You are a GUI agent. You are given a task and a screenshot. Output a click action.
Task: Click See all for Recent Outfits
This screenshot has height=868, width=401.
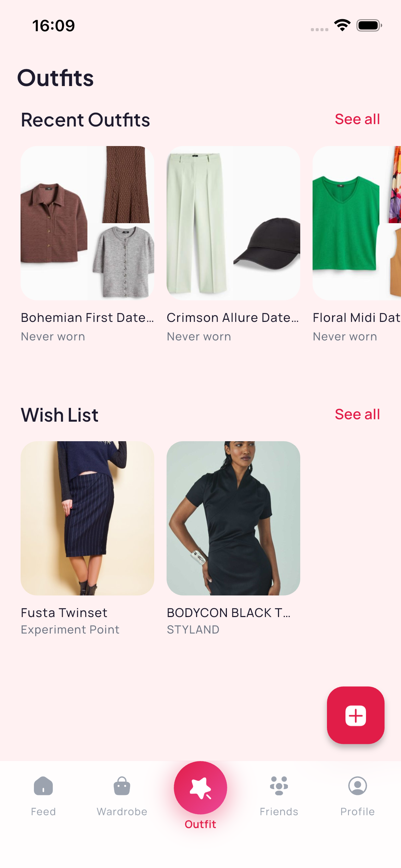[357, 119]
